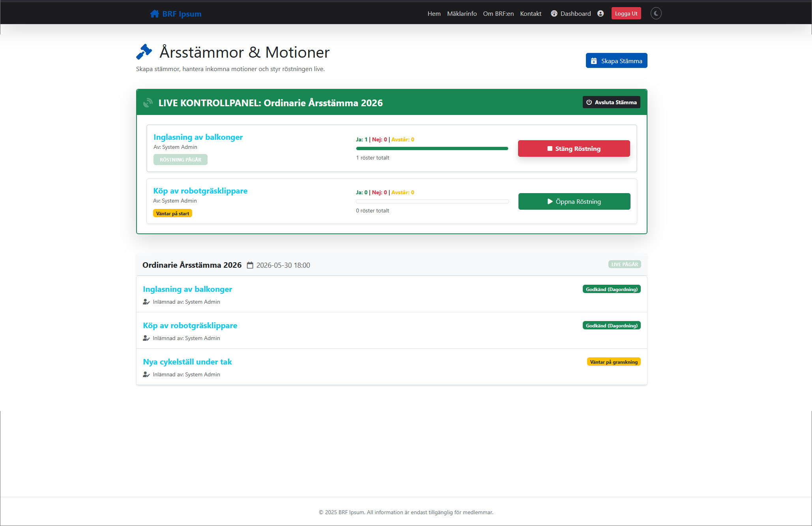End the meeting with Avsluta Stämma
This screenshot has width=812, height=526.
[x=612, y=102]
